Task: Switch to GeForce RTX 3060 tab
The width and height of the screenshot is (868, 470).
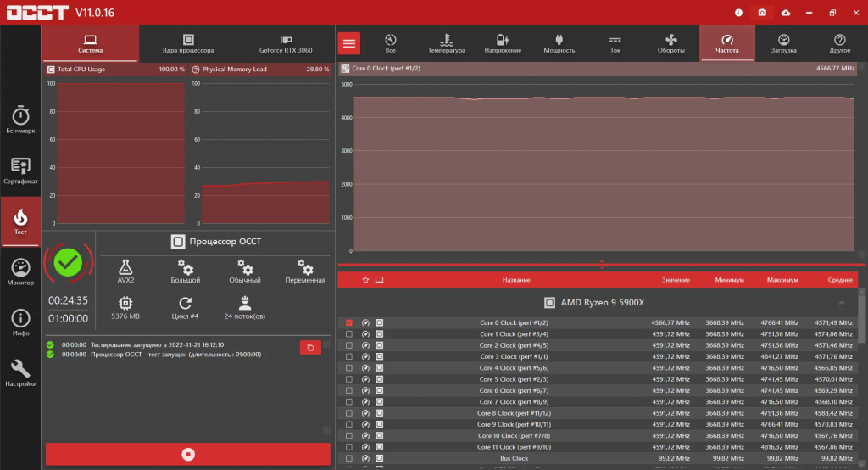Action: [286, 43]
